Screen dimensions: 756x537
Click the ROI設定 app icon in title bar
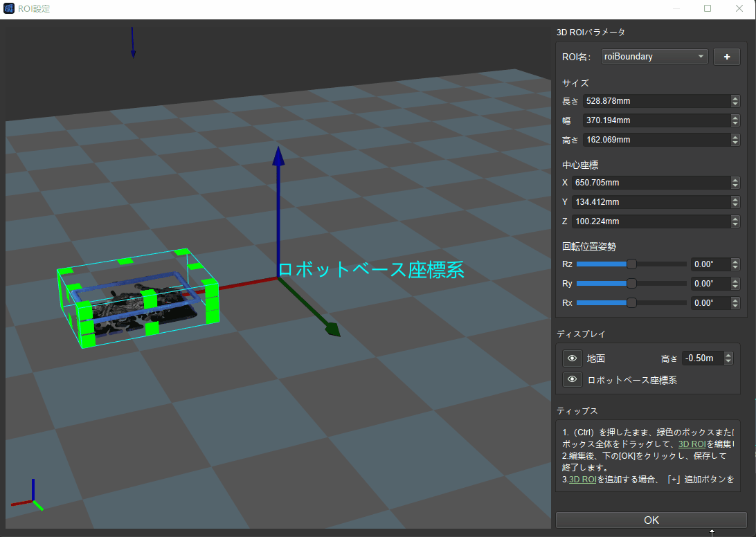point(9,8)
